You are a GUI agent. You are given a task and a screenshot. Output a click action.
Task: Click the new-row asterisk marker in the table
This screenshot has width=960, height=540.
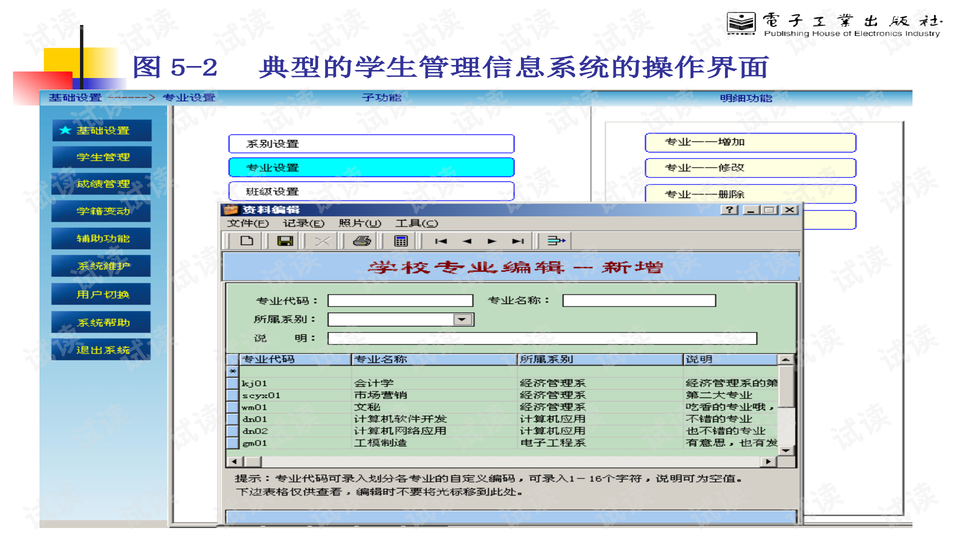click(x=233, y=371)
